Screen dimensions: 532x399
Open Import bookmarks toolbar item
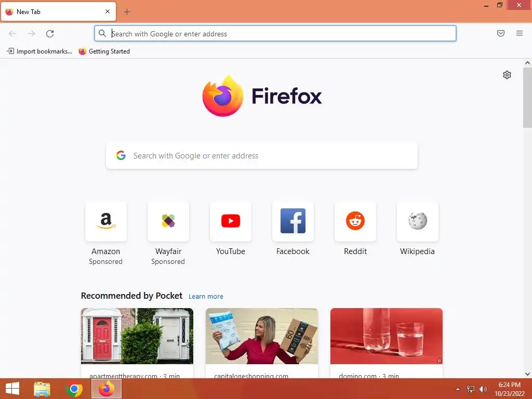(39, 51)
